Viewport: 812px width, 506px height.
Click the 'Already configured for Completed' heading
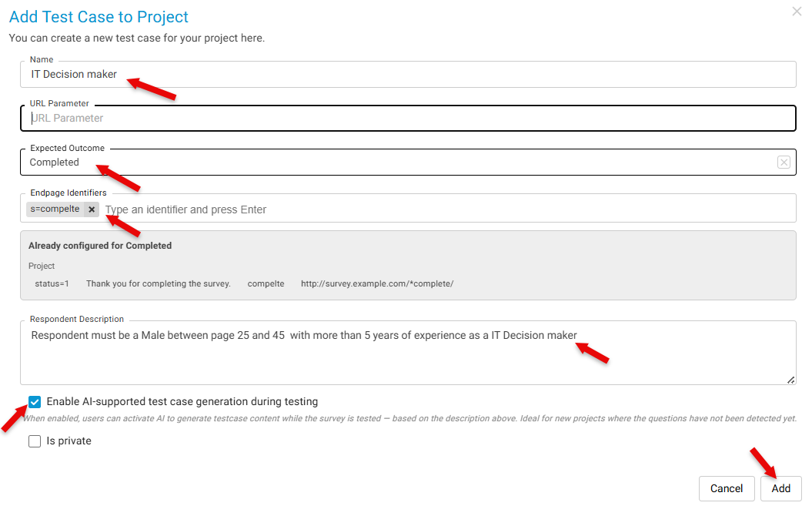[x=100, y=246]
